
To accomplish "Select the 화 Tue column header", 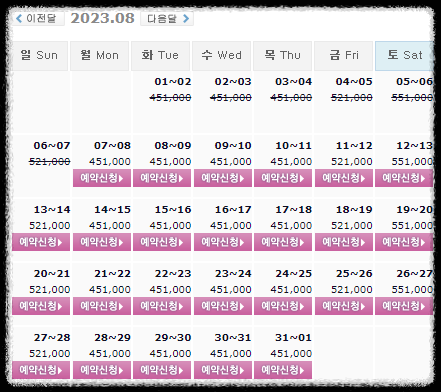I will pyautogui.click(x=160, y=56).
